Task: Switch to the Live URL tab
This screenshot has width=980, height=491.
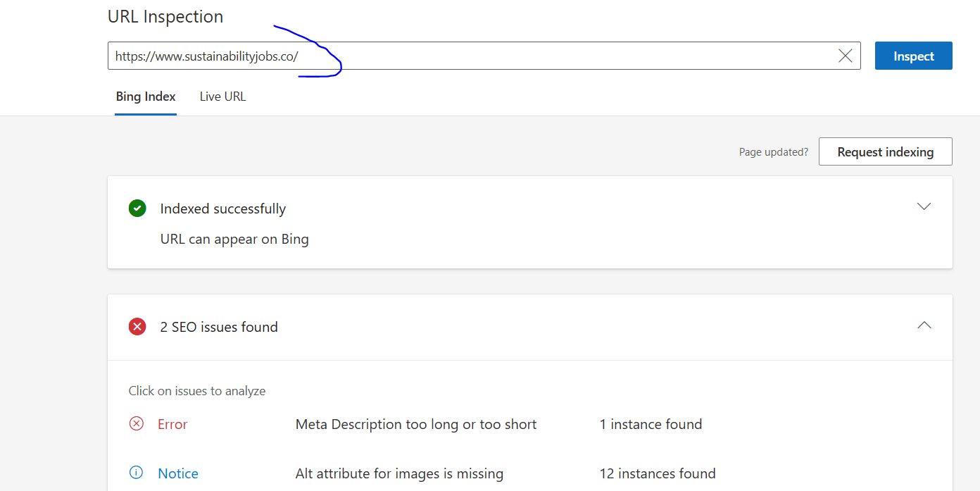Action: click(222, 96)
